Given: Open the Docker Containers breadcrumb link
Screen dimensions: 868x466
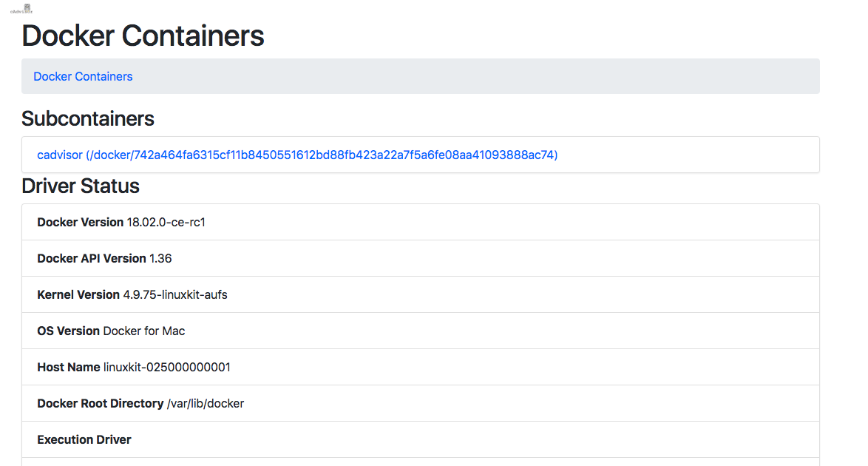Looking at the screenshot, I should pos(83,76).
